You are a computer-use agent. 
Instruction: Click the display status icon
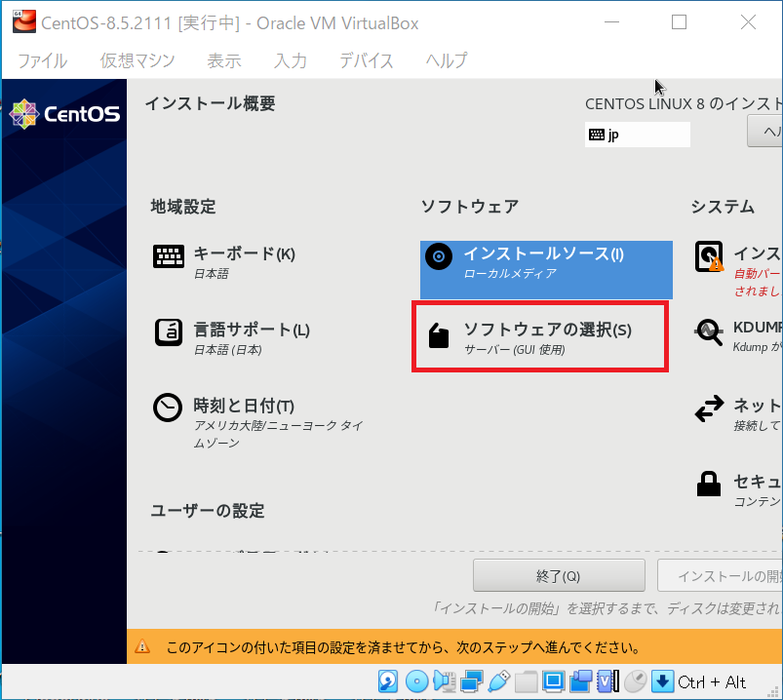tap(553, 681)
